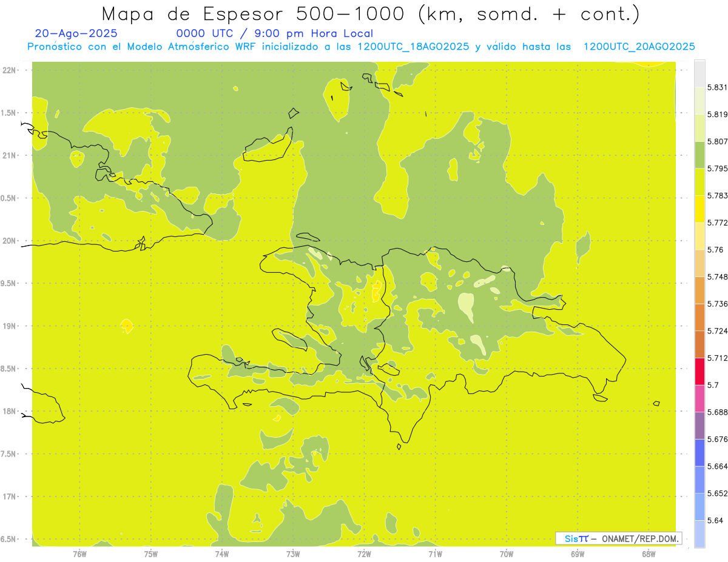Click the WRF forecast subtitle beginning 'Pronostico con el Modelo'
728x562 pixels.
point(362,47)
